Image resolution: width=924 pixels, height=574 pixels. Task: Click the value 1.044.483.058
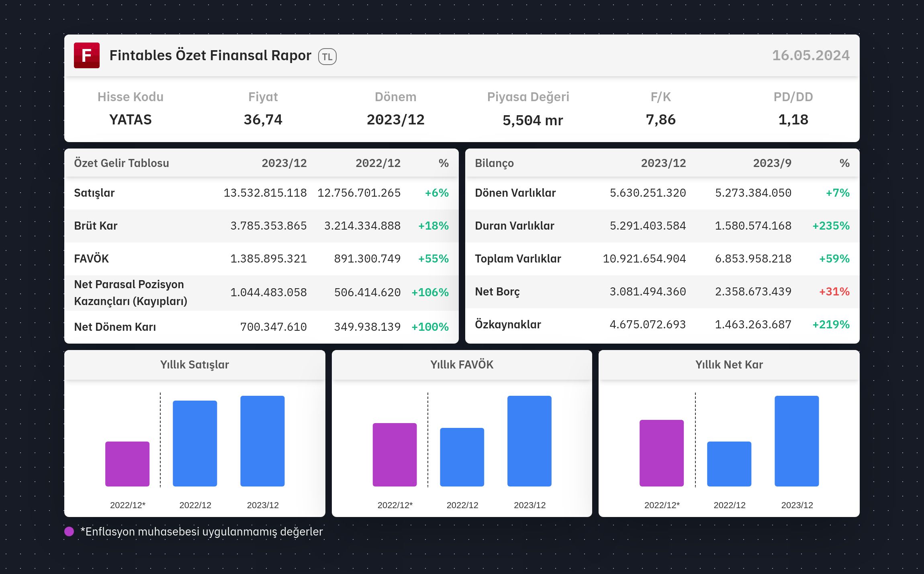click(269, 292)
